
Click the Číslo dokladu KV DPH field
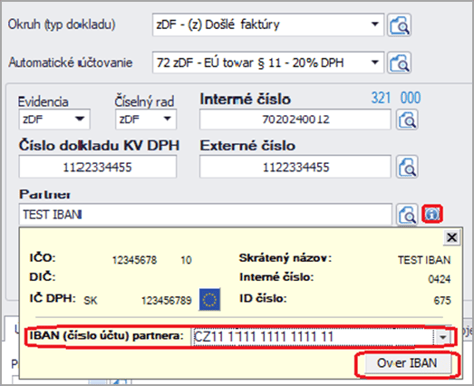(x=97, y=167)
